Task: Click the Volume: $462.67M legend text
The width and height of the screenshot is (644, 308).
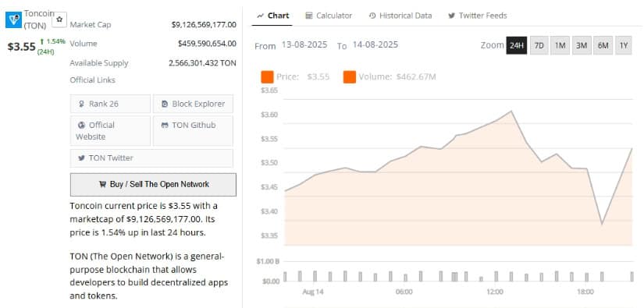Action: [x=397, y=76]
